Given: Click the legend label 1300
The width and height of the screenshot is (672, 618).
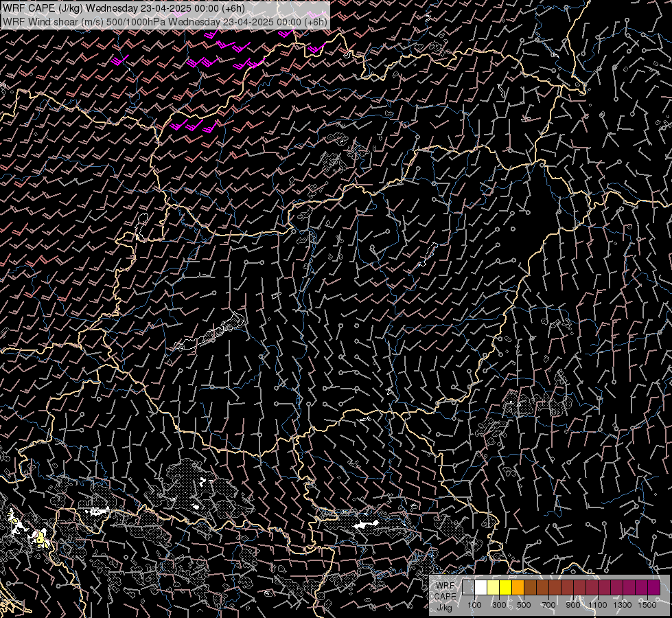Looking at the screenshot, I should [623, 605].
